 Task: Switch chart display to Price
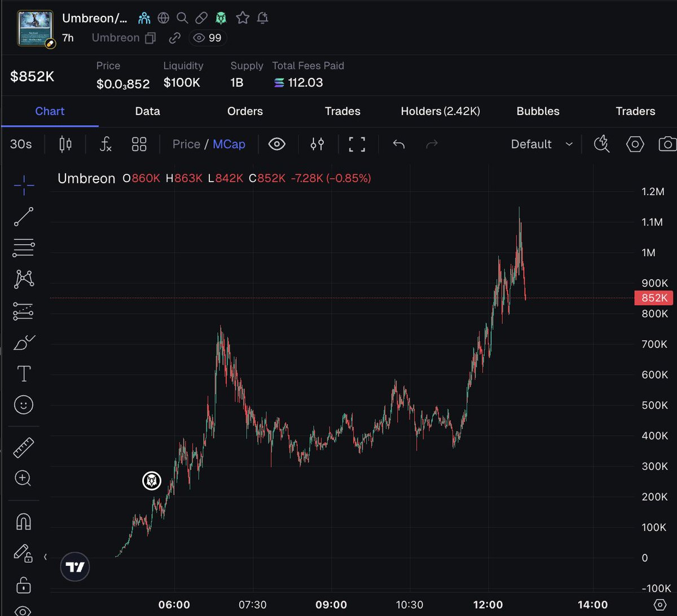click(186, 144)
